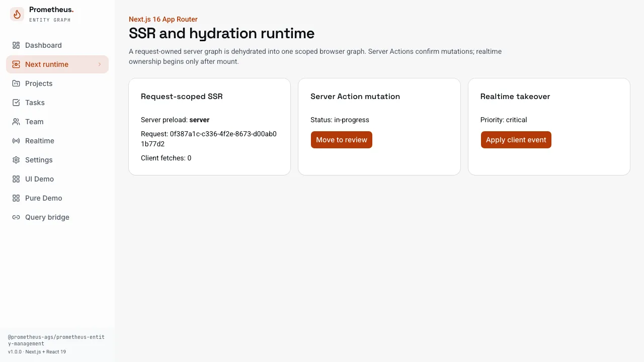Open the Query bridge page
Image resolution: width=644 pixels, height=362 pixels.
point(57,217)
